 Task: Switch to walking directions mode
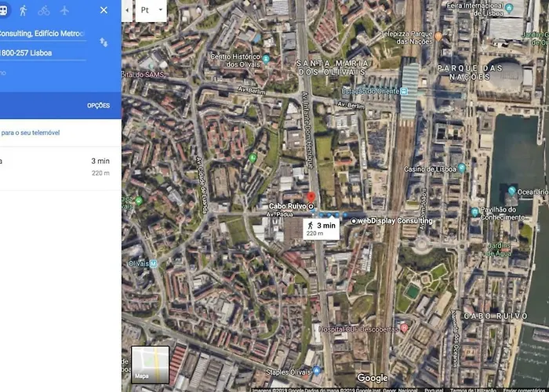pos(23,10)
